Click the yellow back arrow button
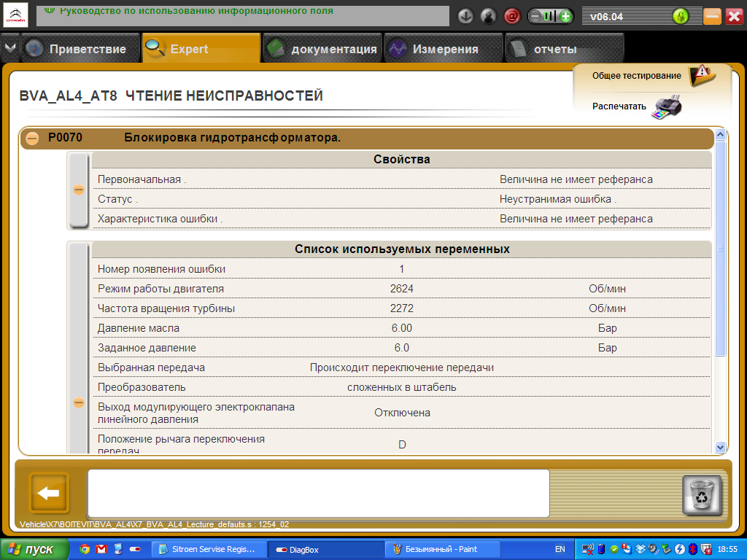Viewport: 747px width, 560px height. pos(49,494)
